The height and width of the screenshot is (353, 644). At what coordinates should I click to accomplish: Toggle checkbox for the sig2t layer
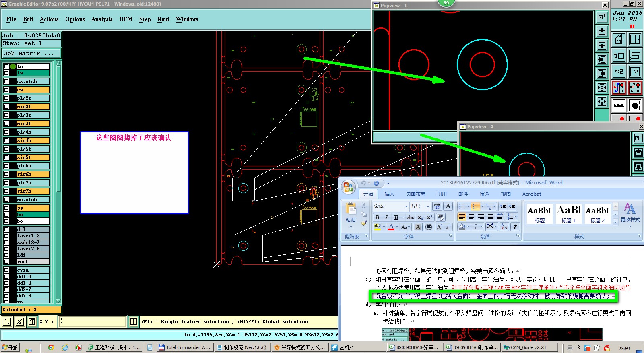click(6, 107)
